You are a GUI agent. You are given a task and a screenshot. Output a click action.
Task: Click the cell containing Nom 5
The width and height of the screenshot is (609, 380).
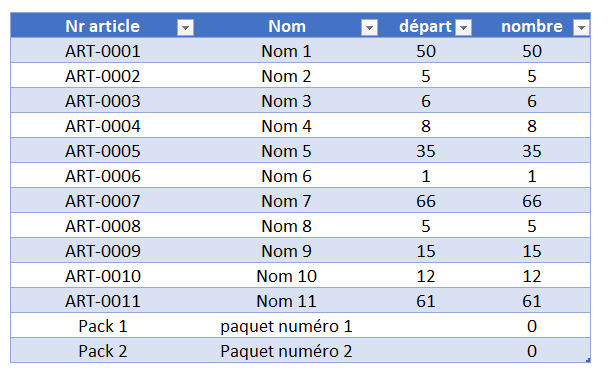pos(287,151)
